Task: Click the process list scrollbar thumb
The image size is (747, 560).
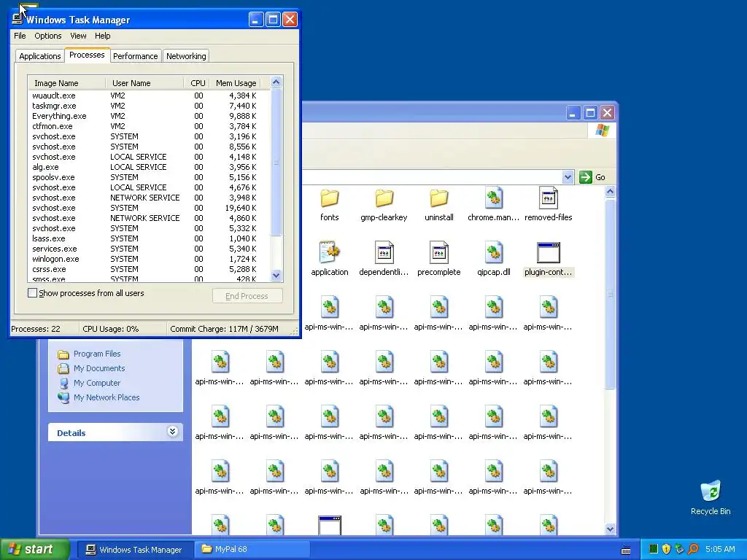Action: 276,162
